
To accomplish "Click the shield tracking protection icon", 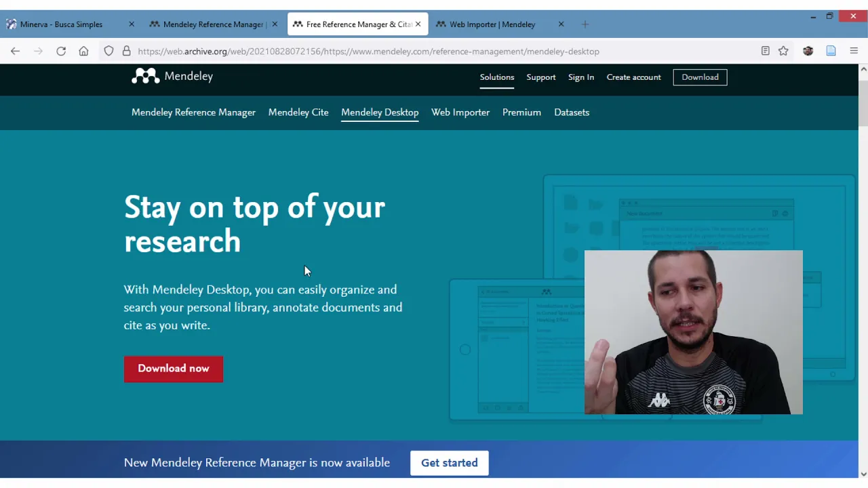I will click(x=108, y=51).
